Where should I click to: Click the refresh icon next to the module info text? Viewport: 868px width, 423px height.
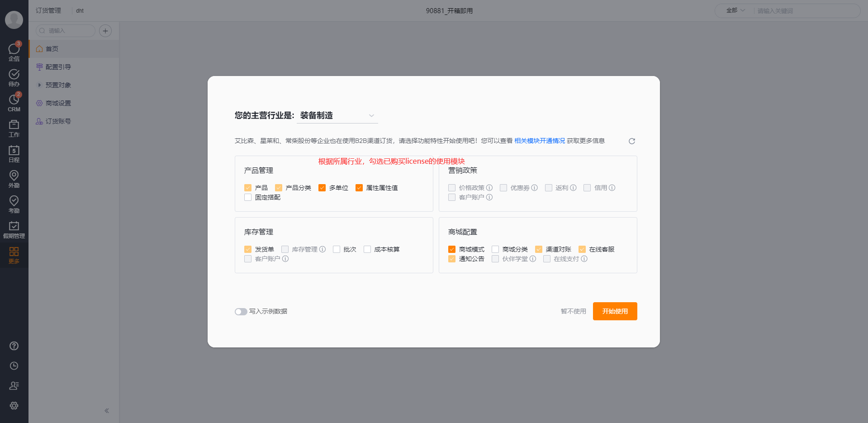pos(631,141)
